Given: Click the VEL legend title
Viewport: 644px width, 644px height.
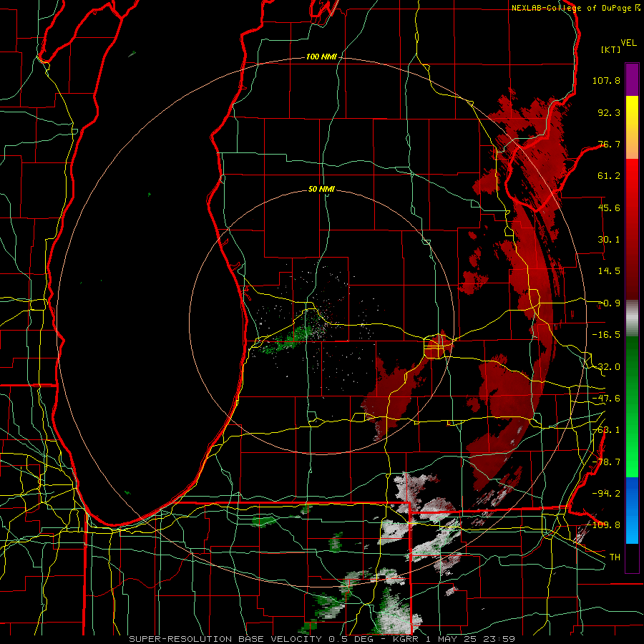Looking at the screenshot, I should 628,43.
